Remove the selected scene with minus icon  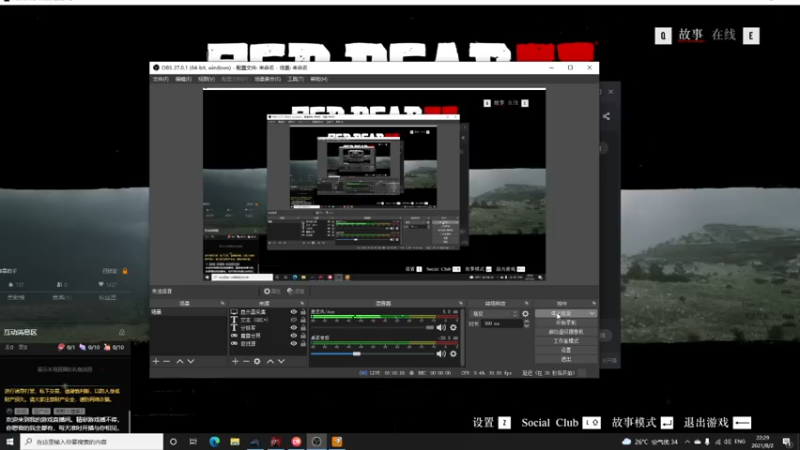(167, 361)
